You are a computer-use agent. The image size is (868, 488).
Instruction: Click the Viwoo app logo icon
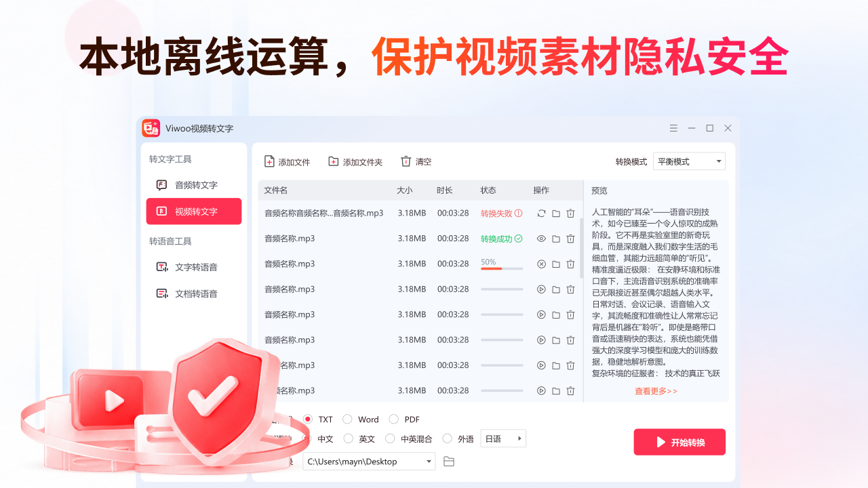[x=151, y=128]
